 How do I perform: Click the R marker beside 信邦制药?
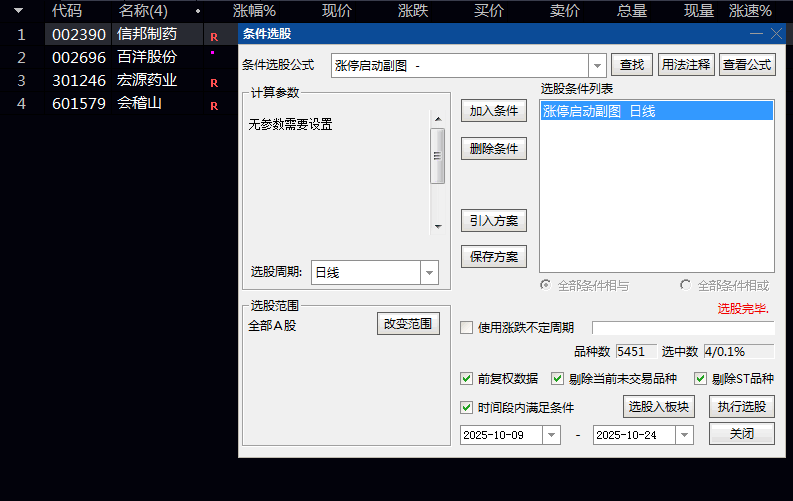pyautogui.click(x=214, y=37)
